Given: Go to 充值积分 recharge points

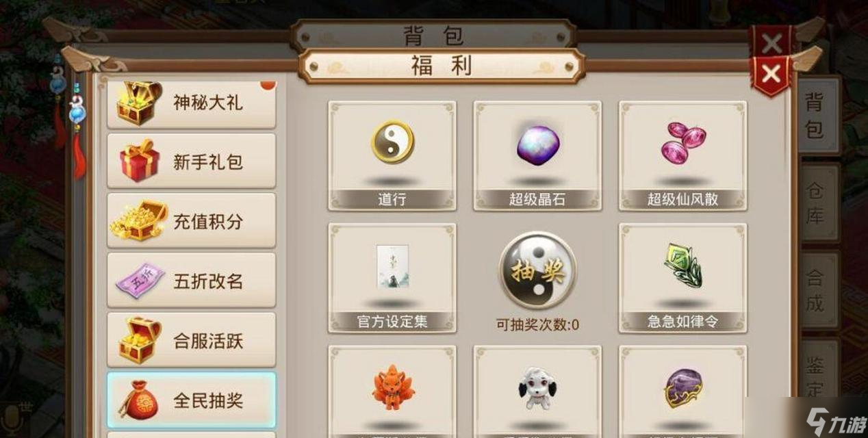Looking at the screenshot, I should click(192, 220).
